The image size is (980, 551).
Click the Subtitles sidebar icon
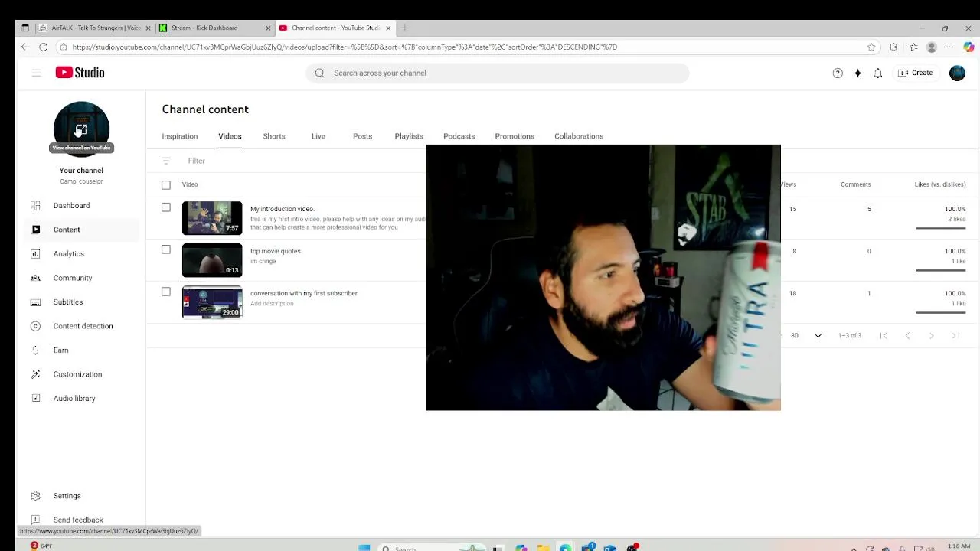(35, 302)
